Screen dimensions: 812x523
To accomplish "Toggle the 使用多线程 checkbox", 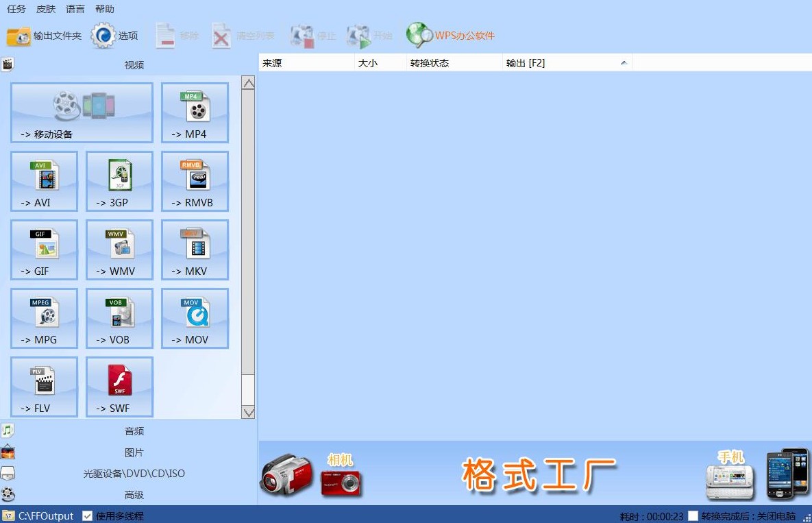I will [88, 515].
